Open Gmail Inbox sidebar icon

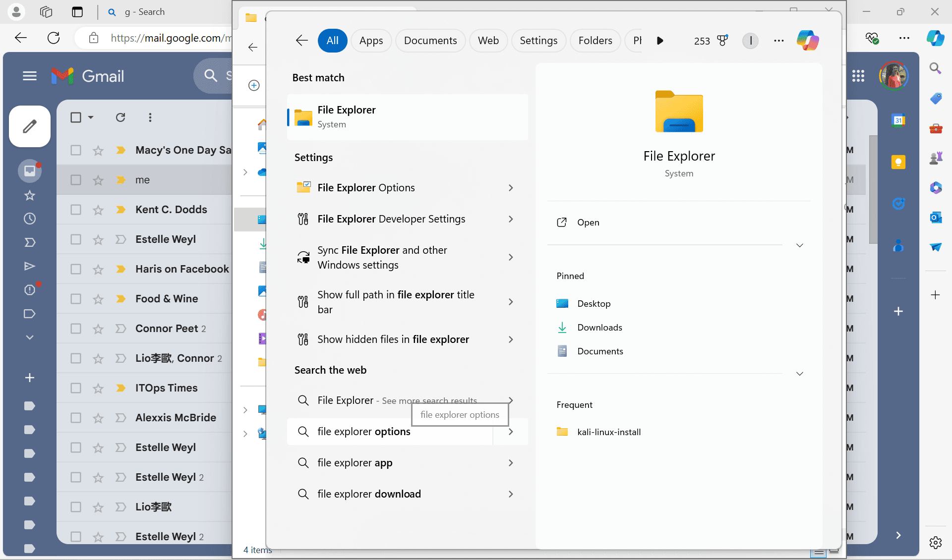(x=30, y=171)
